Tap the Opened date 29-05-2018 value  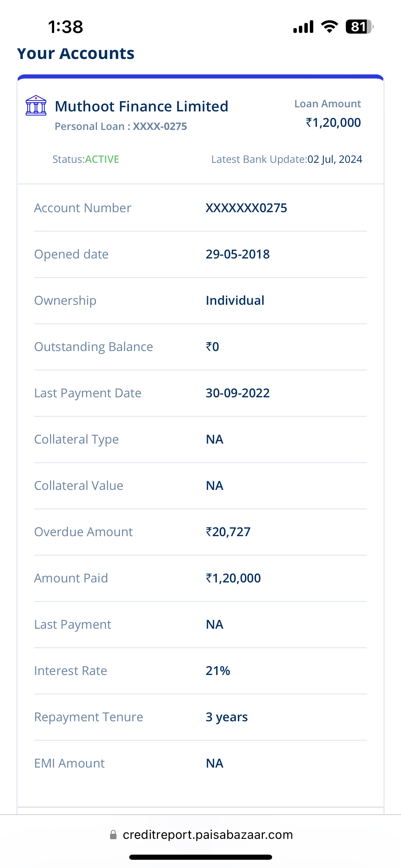click(x=238, y=254)
